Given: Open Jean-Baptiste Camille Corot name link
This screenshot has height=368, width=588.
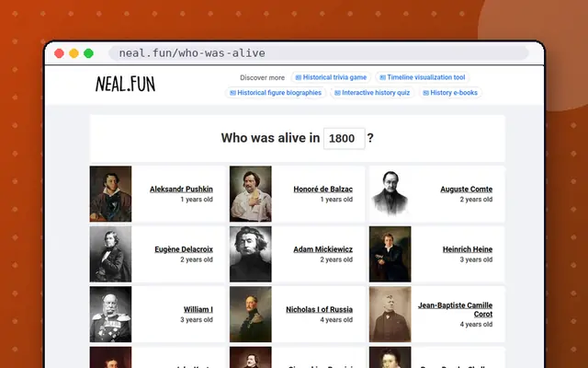Looking at the screenshot, I should 456,310.
